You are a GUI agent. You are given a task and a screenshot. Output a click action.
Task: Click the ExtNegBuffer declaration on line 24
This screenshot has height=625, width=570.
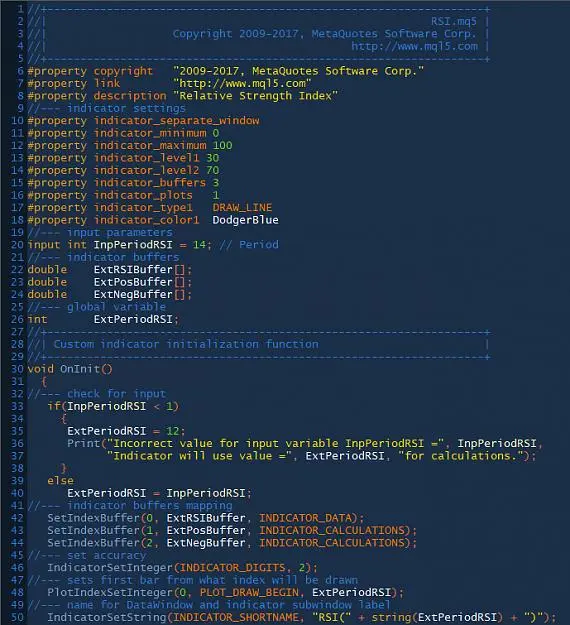click(133, 295)
